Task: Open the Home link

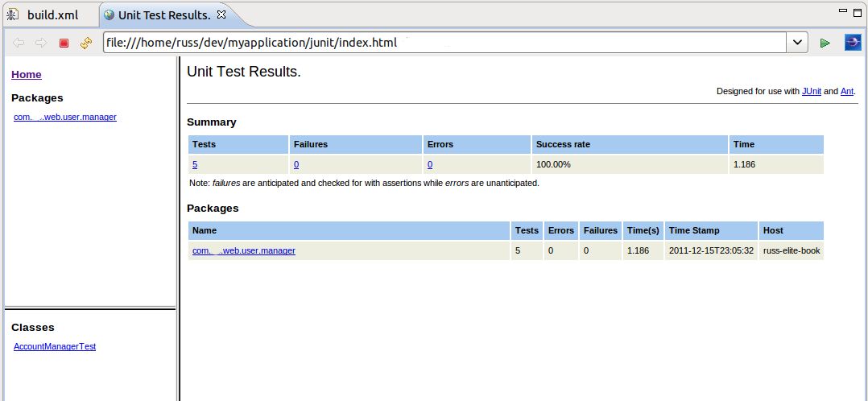Action: tap(26, 75)
